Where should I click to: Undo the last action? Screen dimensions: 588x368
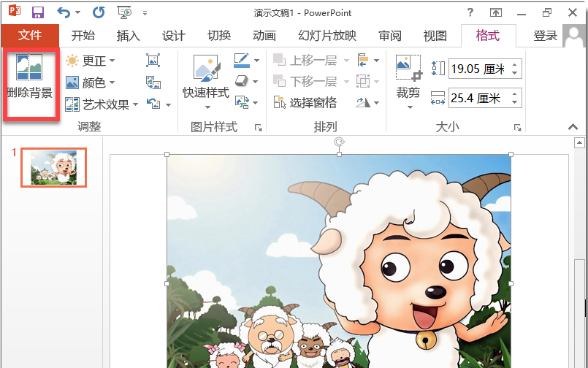(x=64, y=12)
